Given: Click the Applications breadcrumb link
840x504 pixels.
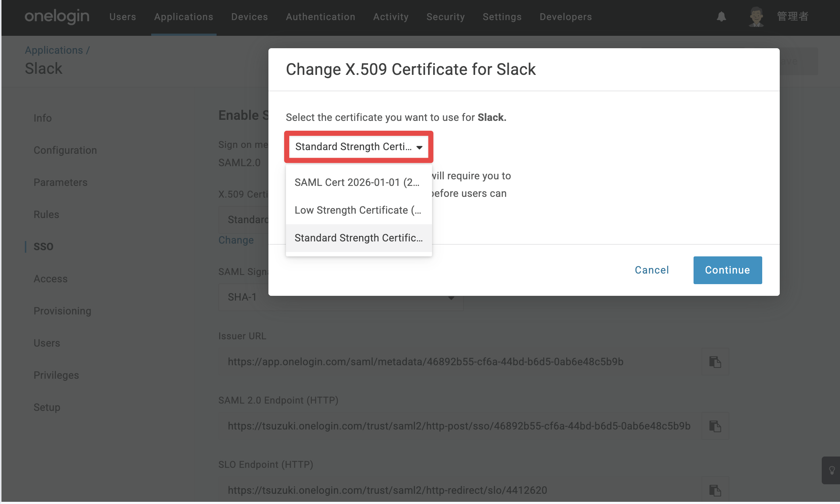Looking at the screenshot, I should pyautogui.click(x=54, y=50).
